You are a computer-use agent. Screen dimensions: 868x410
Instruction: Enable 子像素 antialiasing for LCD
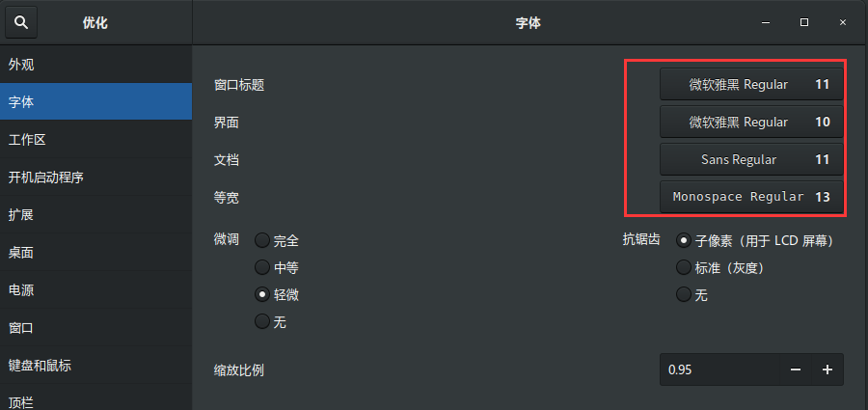pyautogui.click(x=684, y=240)
